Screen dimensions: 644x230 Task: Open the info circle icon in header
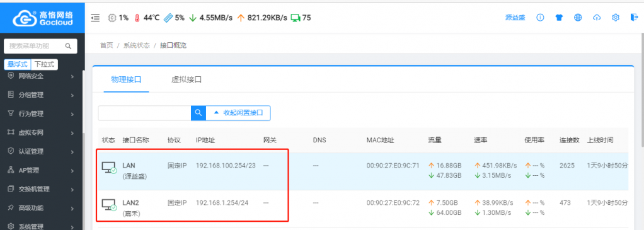540,18
